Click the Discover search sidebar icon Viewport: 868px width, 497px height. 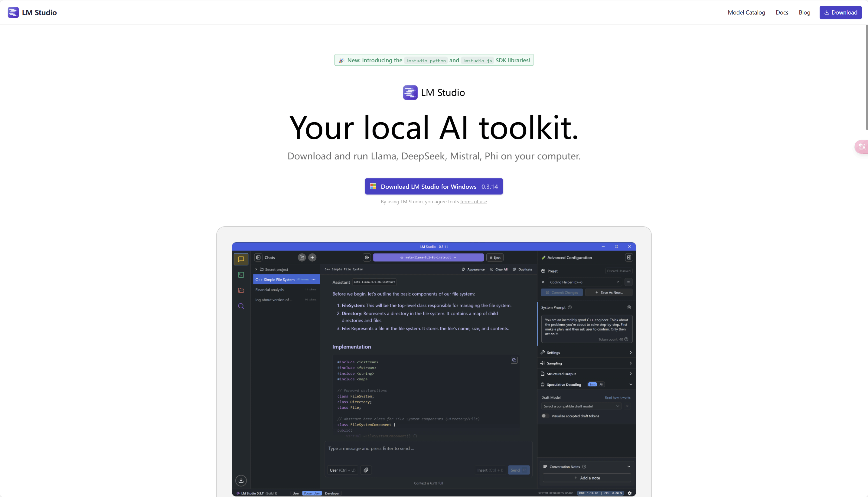(241, 306)
